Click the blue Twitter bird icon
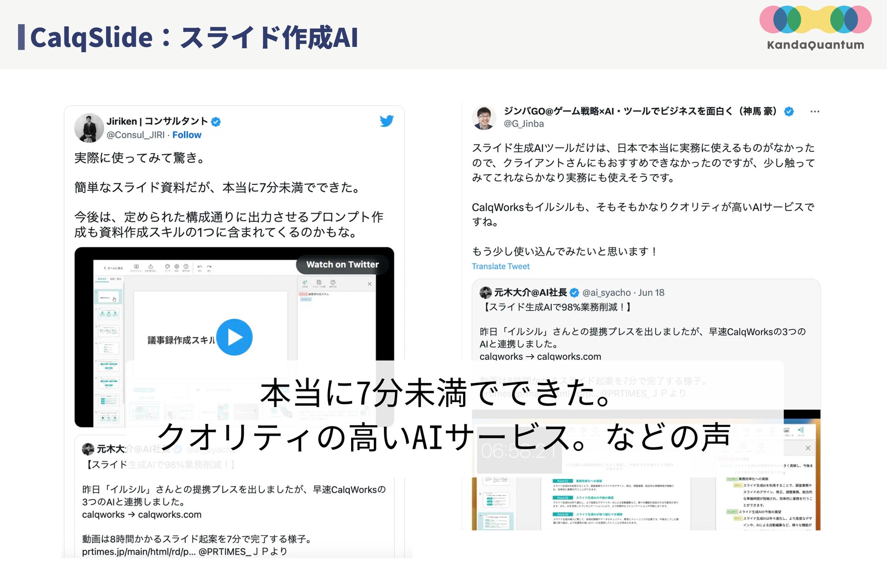This screenshot has width=887, height=588. pos(386,121)
